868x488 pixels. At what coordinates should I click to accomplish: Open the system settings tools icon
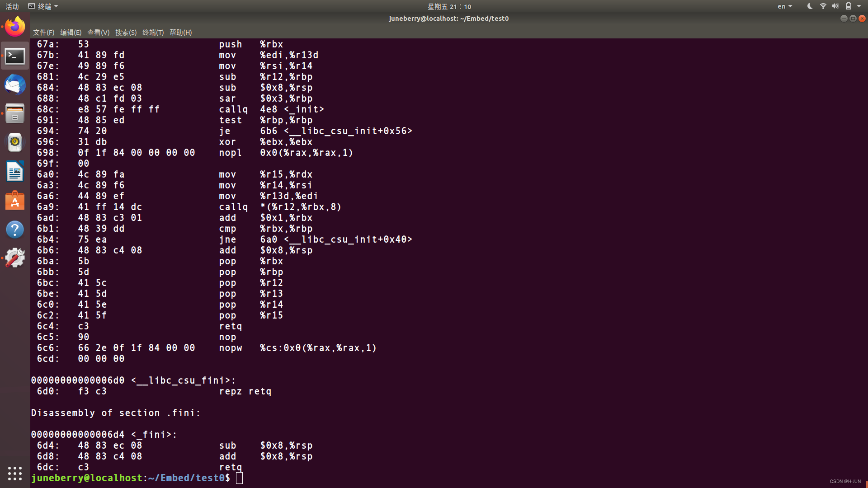[15, 258]
